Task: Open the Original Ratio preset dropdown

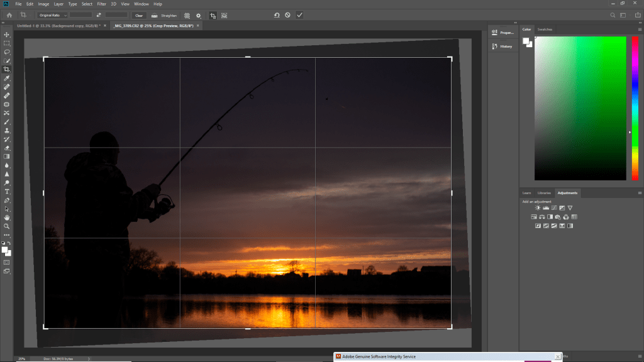Action: (x=51, y=14)
